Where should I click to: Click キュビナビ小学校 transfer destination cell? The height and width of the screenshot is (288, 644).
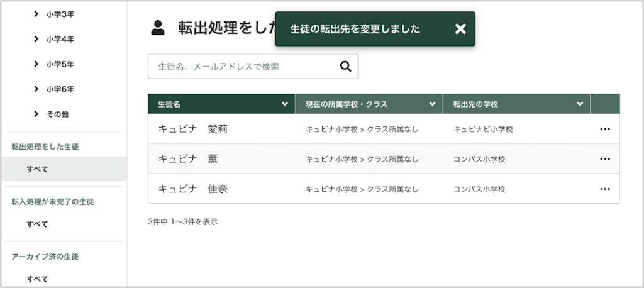483,129
